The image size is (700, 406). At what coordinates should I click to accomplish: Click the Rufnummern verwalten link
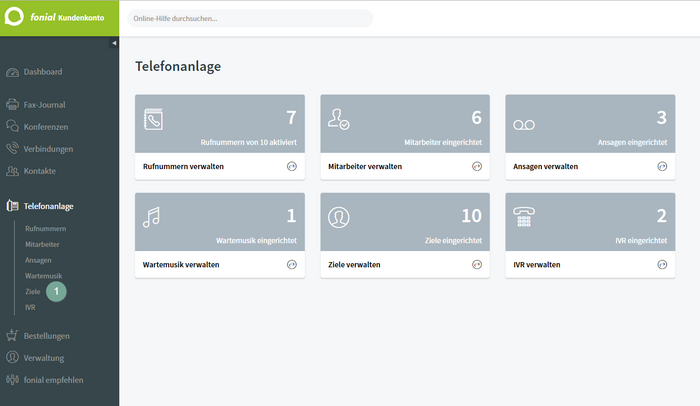183,167
